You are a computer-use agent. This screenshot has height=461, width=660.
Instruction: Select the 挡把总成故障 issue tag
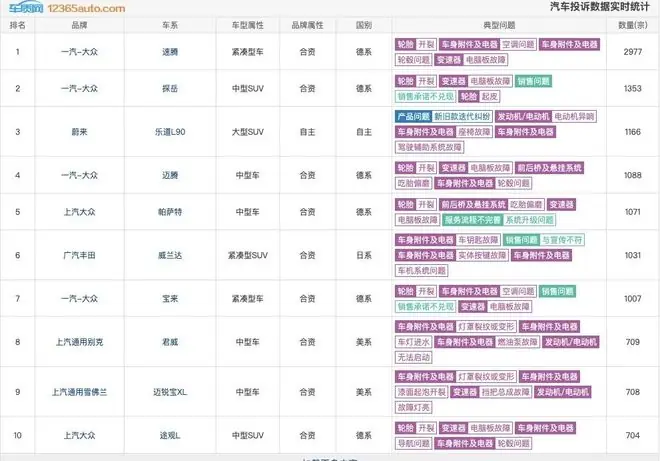point(506,392)
